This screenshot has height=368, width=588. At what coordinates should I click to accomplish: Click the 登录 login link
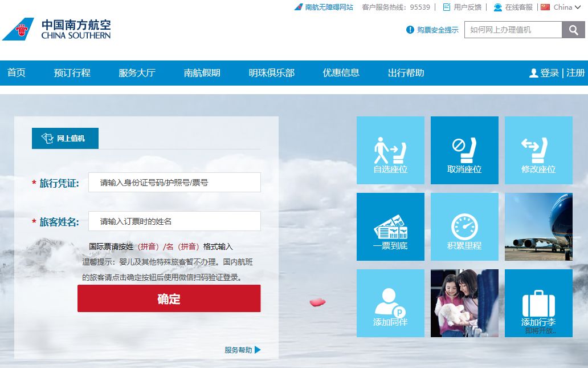pos(549,73)
